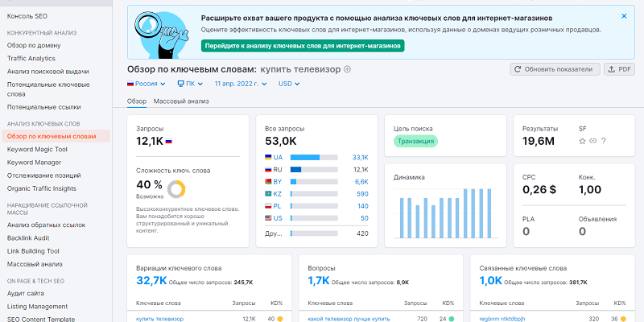The image size is (644, 322).
Task: Click the star icon under SF
Action: 583,142
